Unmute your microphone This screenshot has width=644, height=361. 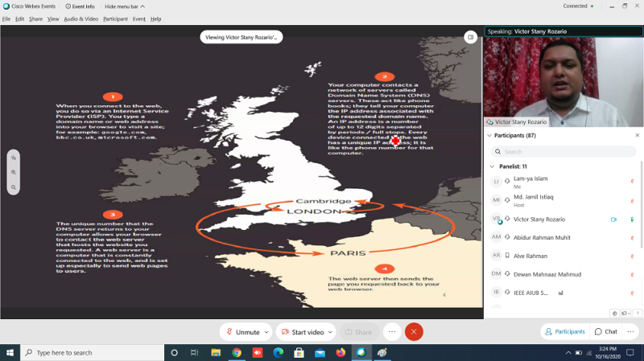point(242,331)
